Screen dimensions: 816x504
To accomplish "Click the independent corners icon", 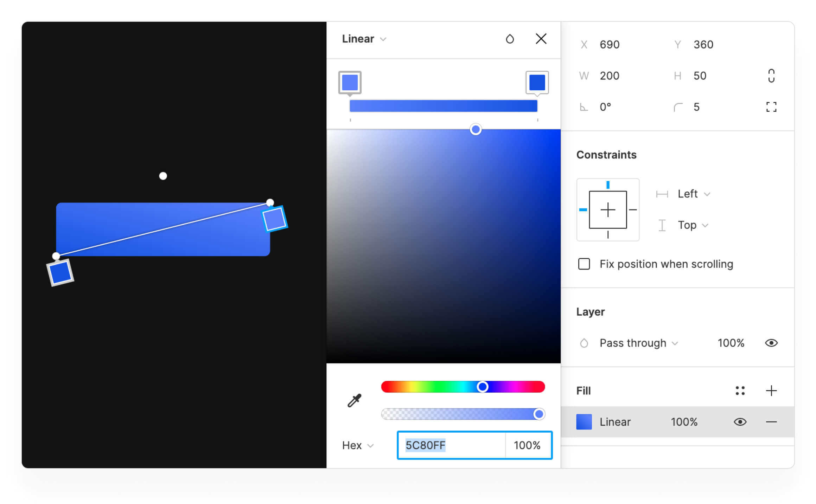I will (771, 107).
